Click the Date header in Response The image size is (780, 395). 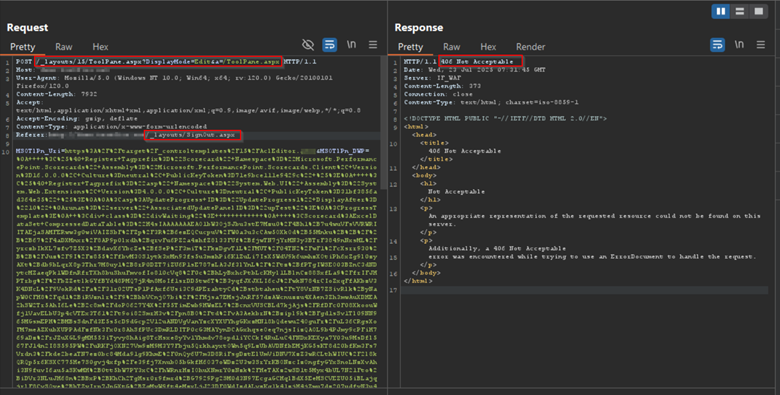point(475,70)
